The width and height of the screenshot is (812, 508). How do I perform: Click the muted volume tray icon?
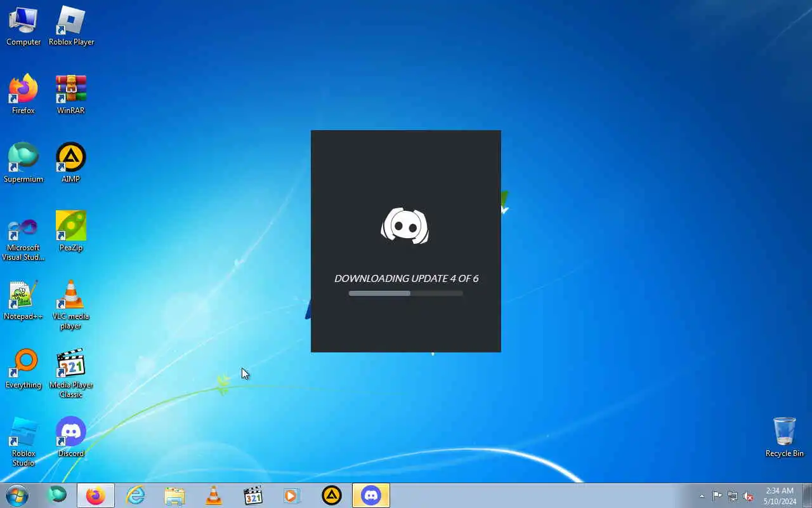(x=749, y=496)
